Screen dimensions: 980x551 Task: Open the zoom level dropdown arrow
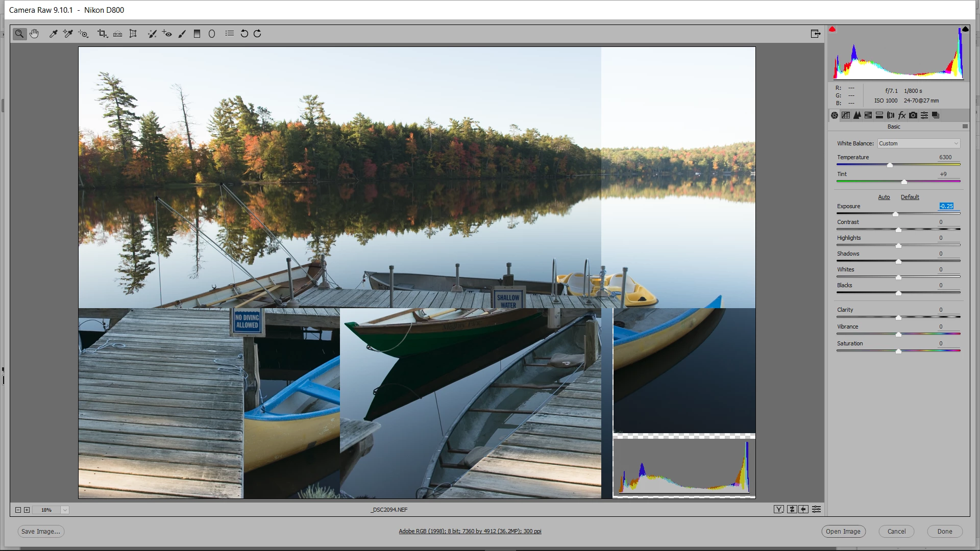pos(65,510)
